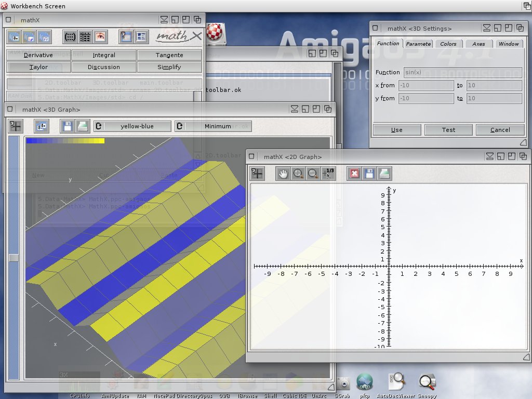The height and width of the screenshot is (399, 532).
Task: Click the SGrab camera dock icon
Action: (x=343, y=384)
